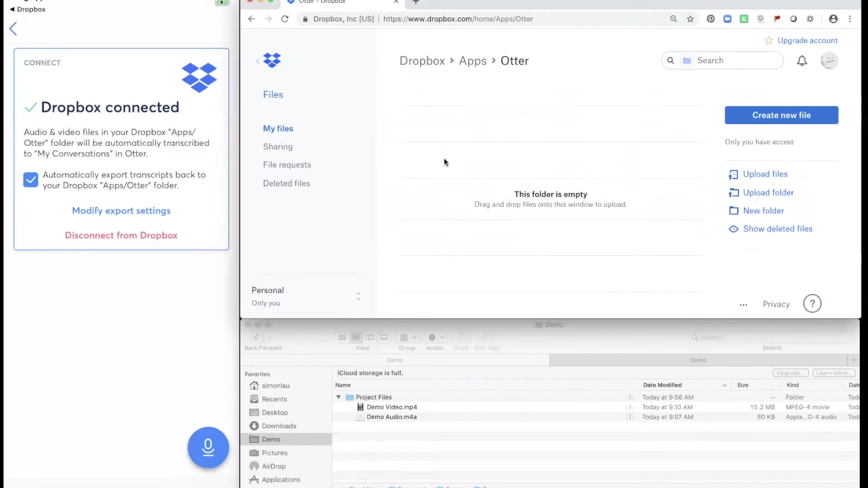Sort by Date Modified column
The height and width of the screenshot is (488, 868).
point(662,385)
